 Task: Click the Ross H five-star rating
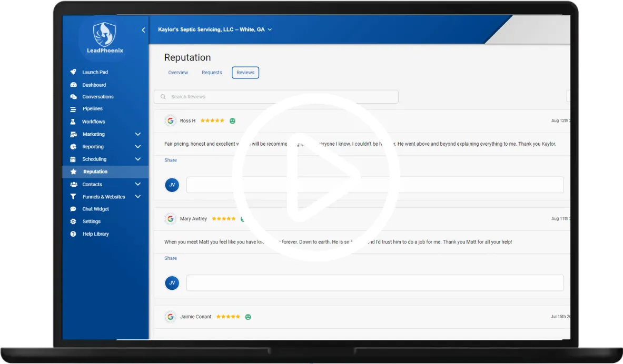(x=212, y=120)
